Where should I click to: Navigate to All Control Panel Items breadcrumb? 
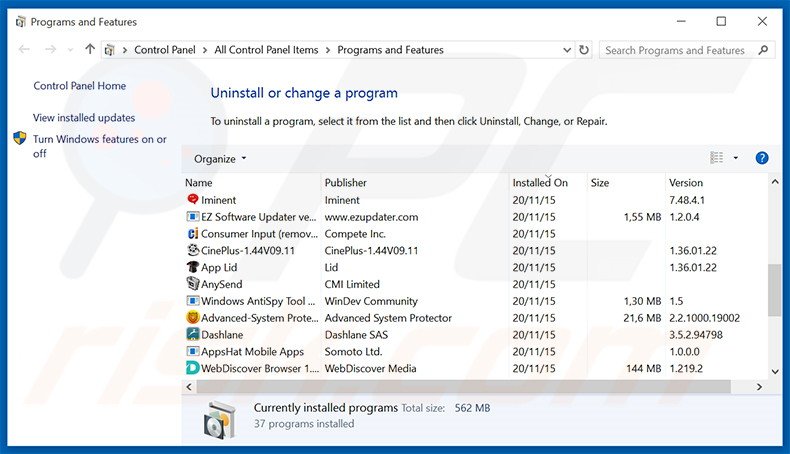coord(266,50)
